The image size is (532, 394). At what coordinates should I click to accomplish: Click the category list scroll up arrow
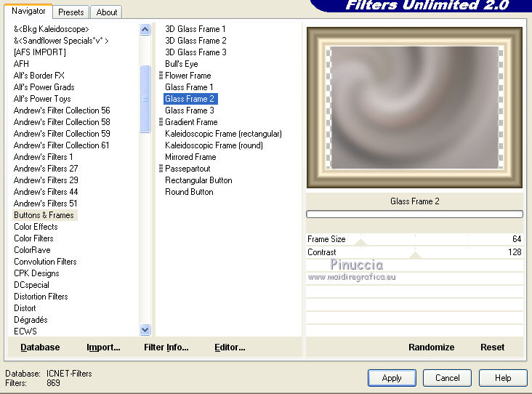click(x=145, y=30)
